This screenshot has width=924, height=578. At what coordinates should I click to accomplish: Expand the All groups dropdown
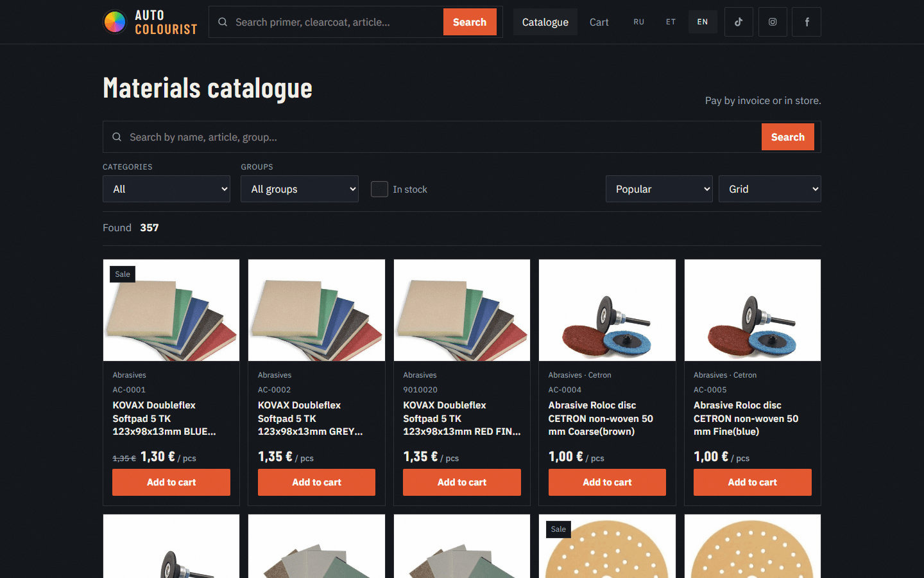[300, 189]
